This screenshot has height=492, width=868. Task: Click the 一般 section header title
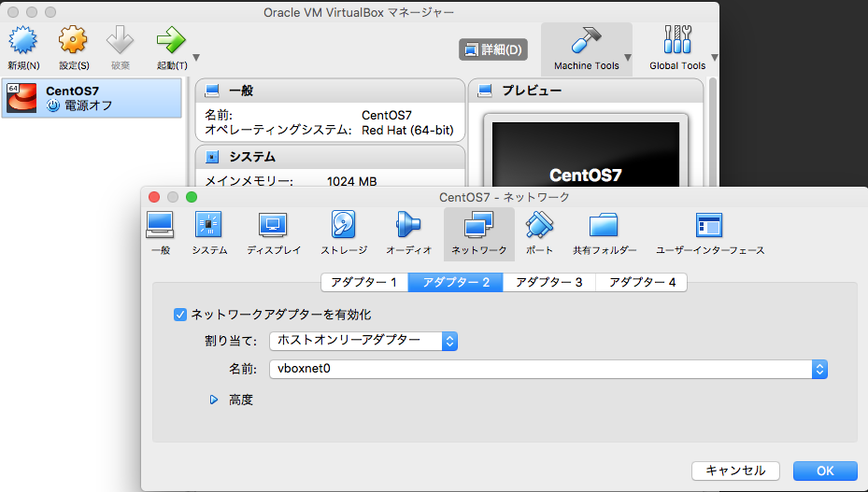241,91
